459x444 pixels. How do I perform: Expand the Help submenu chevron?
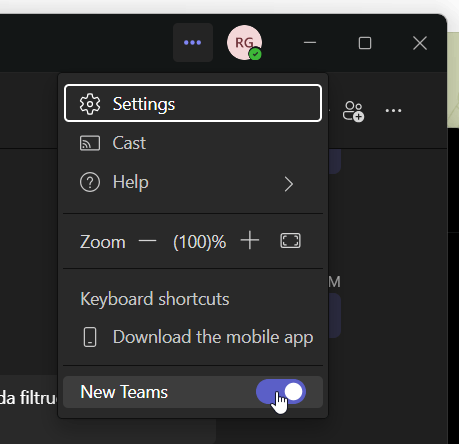(289, 184)
